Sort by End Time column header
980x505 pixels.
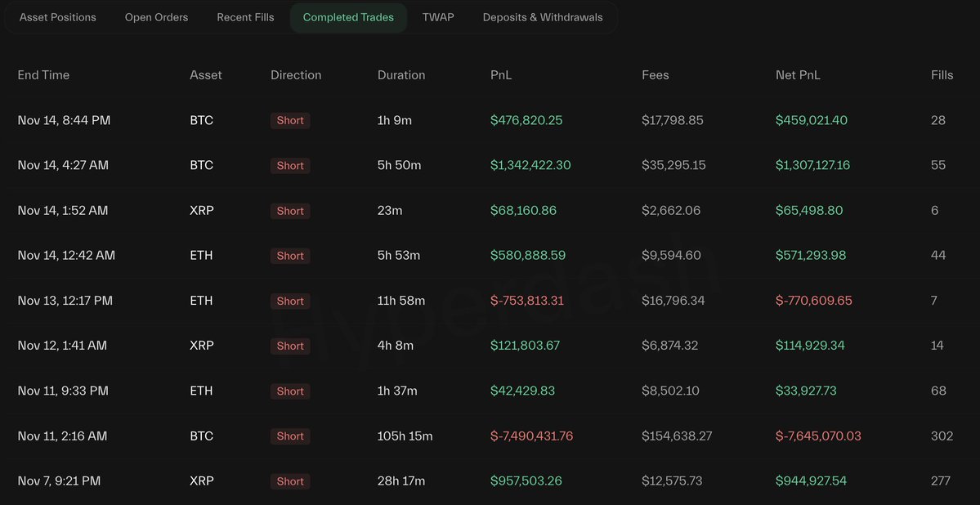click(x=43, y=75)
